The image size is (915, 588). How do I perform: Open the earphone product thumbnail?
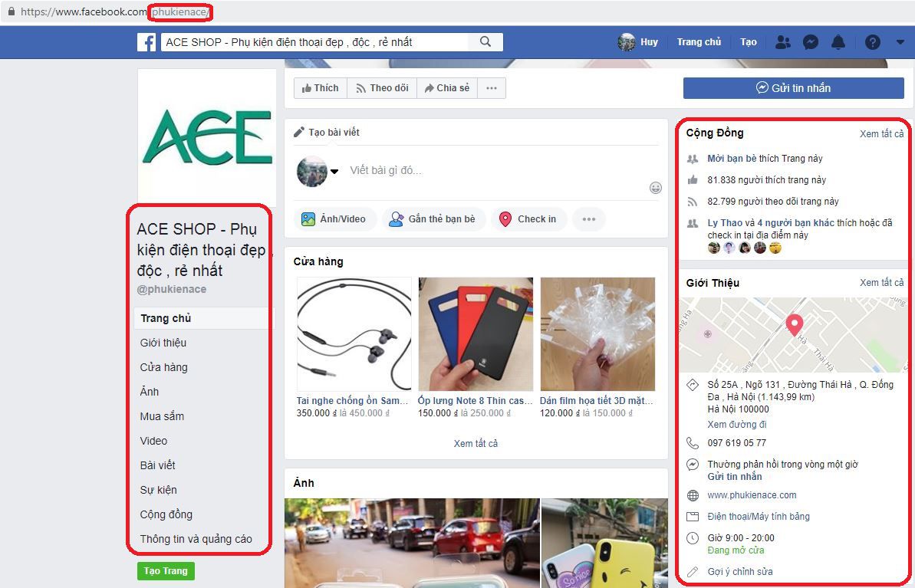[354, 334]
